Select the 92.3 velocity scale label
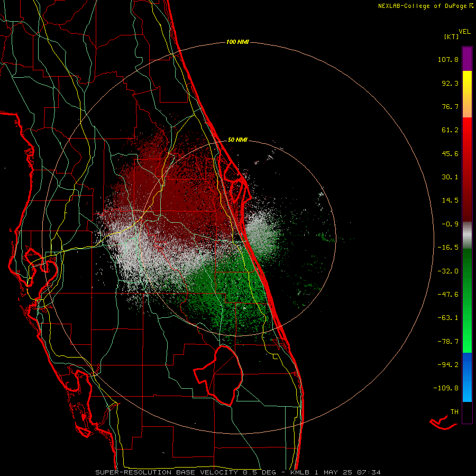 450,83
